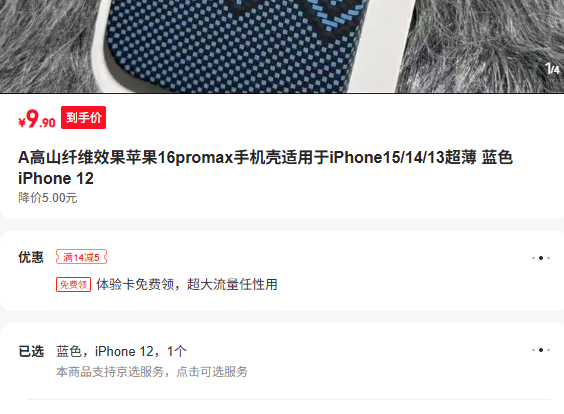
Task: Tap the 满14减5 coupon tag
Action: 81,257
